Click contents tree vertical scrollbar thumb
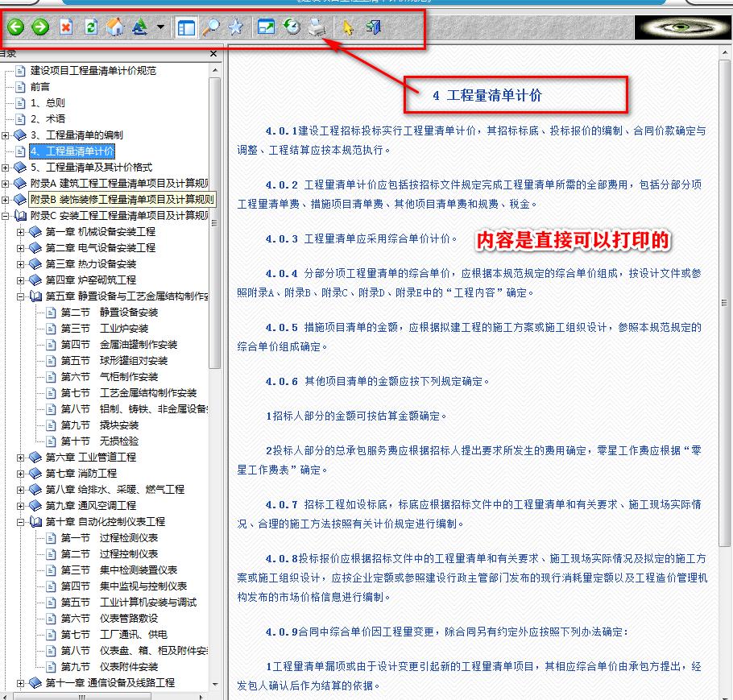The height and width of the screenshot is (700, 733). coord(214,223)
